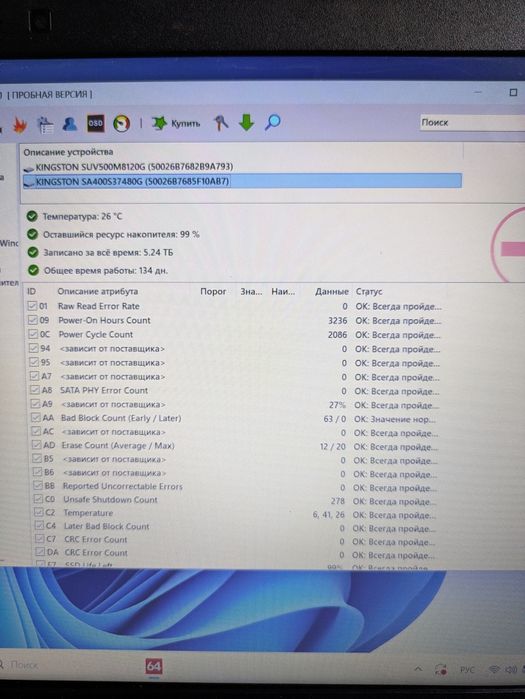
Task: Click Записано за всё время: 5.24 ТБ
Action: coord(108,252)
